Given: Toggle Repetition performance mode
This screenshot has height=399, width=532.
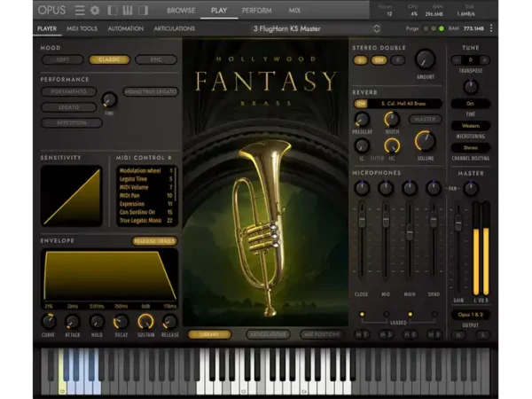Looking at the screenshot, I should [x=72, y=123].
